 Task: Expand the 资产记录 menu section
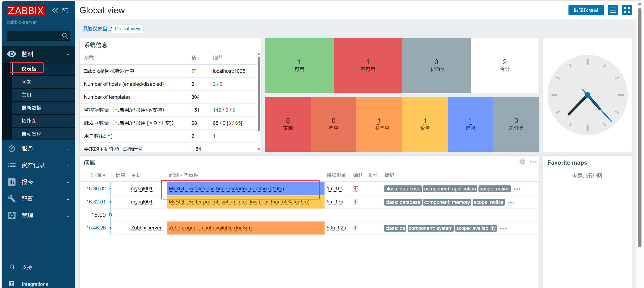pyautogui.click(x=68, y=166)
